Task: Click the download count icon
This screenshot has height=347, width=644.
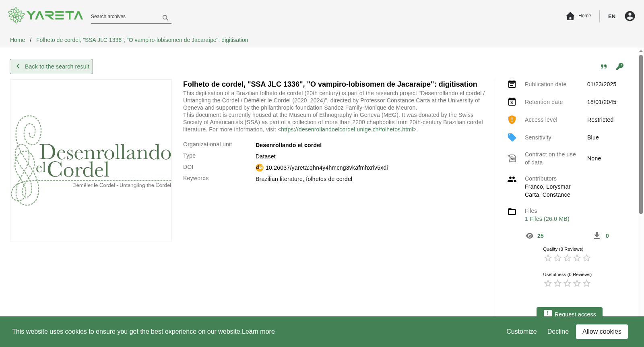Action: point(597,236)
